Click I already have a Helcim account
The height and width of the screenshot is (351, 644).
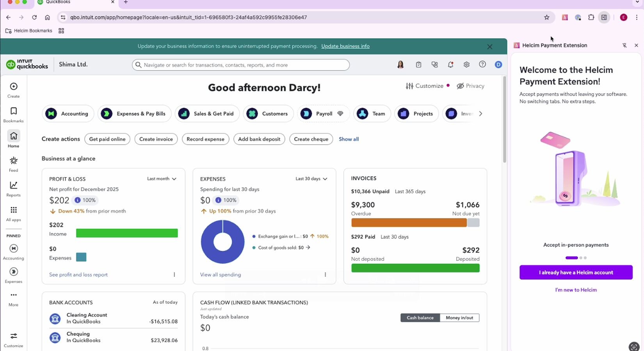[576, 272]
